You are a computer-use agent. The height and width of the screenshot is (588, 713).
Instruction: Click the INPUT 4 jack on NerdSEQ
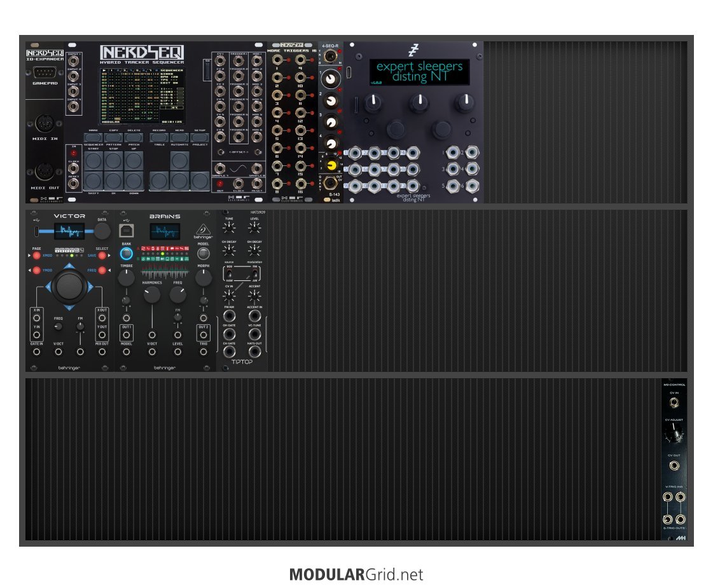74,106
